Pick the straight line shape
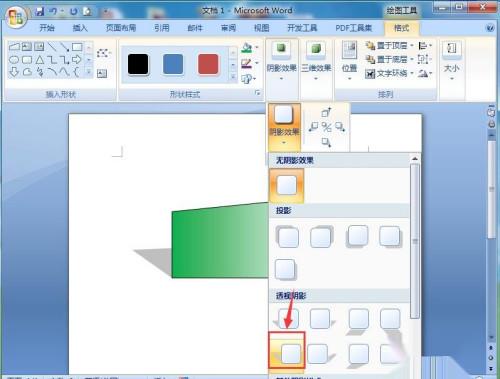500x379 pixels. [52, 47]
